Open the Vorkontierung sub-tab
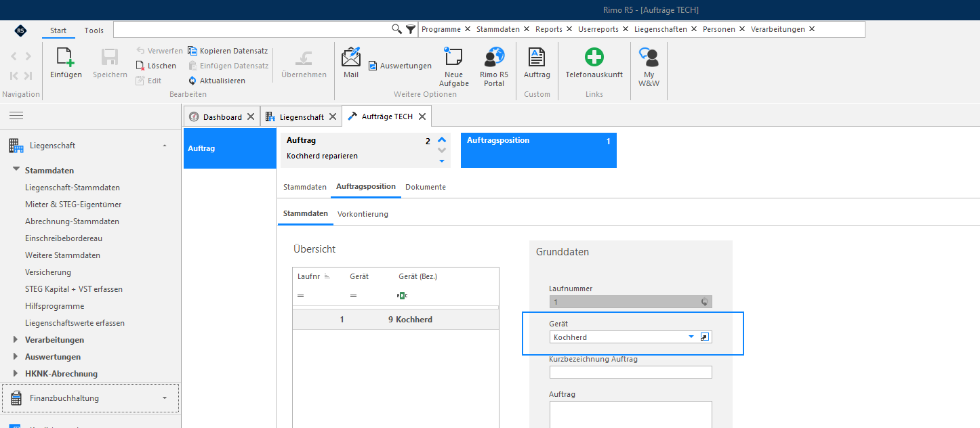980x428 pixels. tap(363, 214)
